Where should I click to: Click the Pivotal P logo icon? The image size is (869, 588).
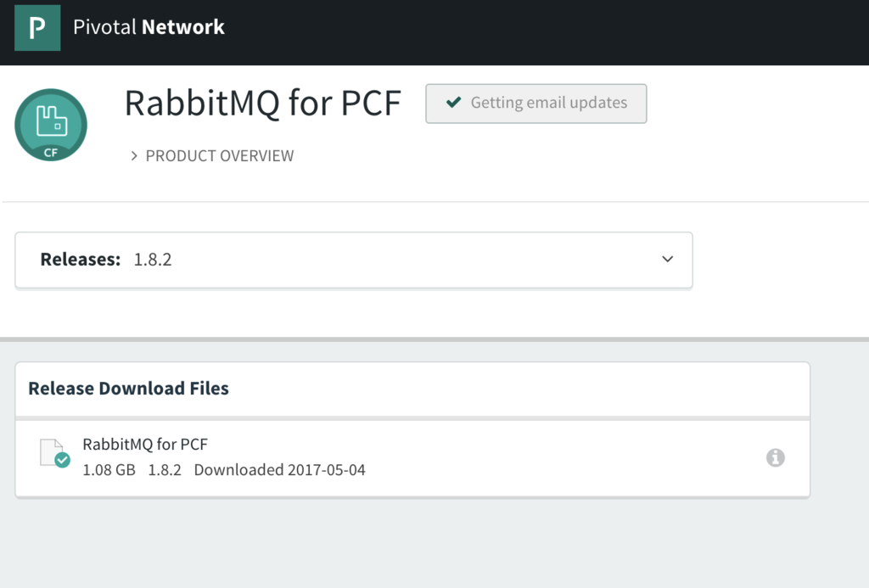37,28
